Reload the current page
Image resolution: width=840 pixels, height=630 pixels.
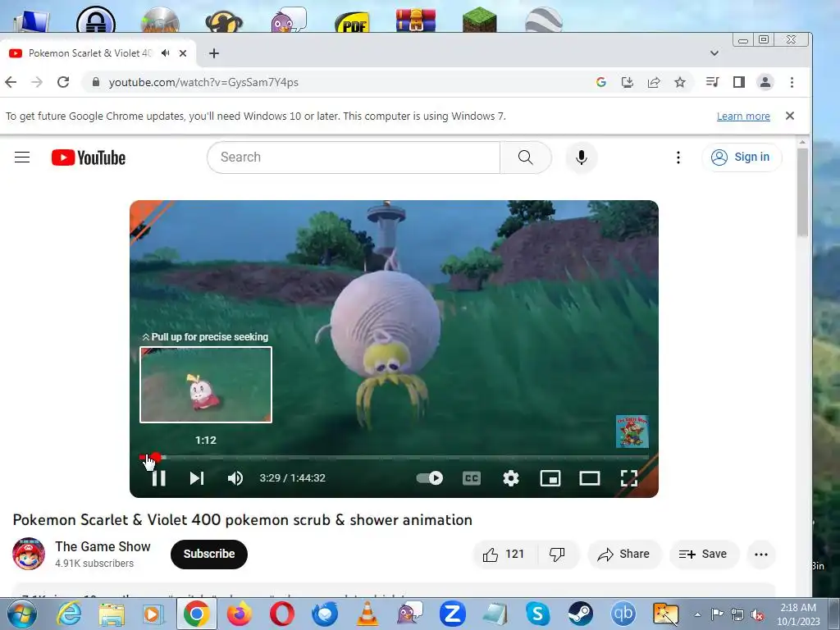63,82
